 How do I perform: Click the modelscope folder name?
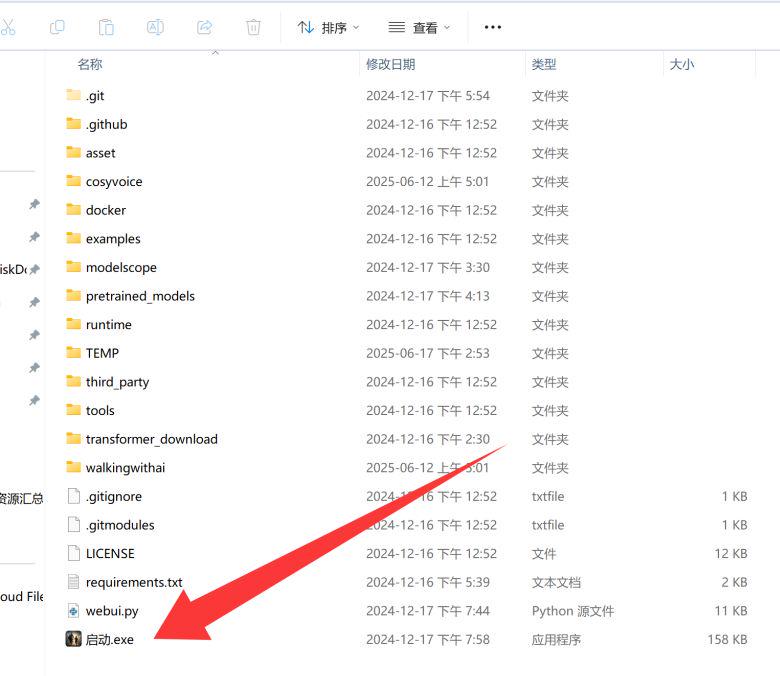click(x=121, y=267)
